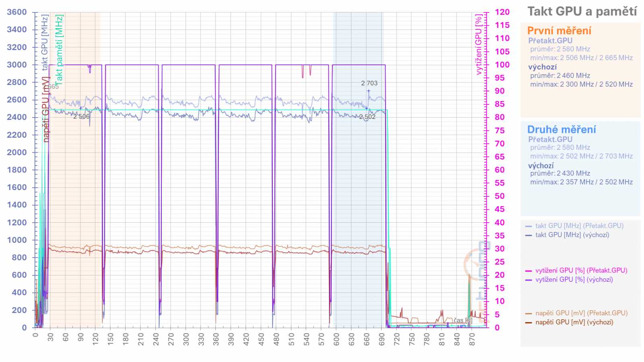Click the 360 tick on time axis

pyautogui.click(x=216, y=339)
